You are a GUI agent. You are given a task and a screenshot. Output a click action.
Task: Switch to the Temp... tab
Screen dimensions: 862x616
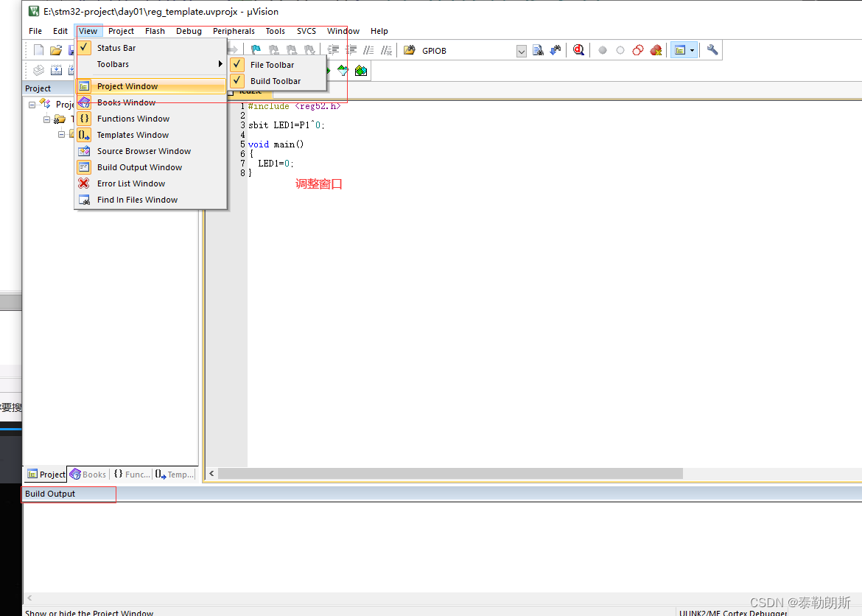(175, 474)
